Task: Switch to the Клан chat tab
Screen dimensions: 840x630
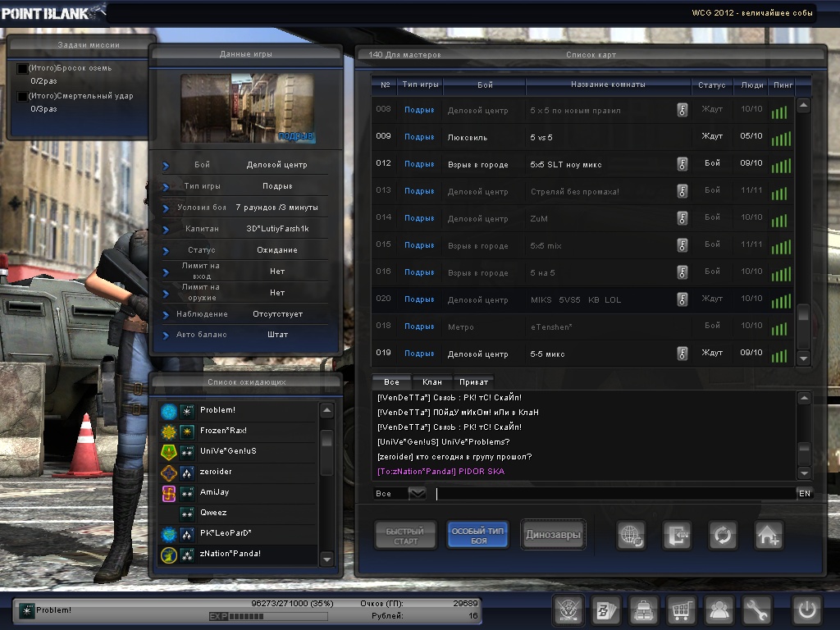Action: [x=431, y=382]
